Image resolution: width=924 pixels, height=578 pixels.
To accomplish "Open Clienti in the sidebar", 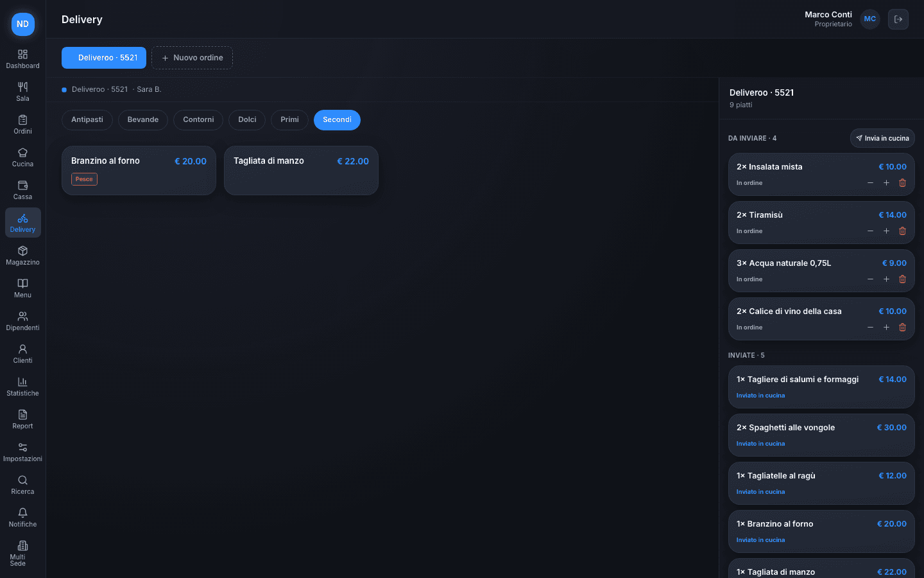I will 22,354.
